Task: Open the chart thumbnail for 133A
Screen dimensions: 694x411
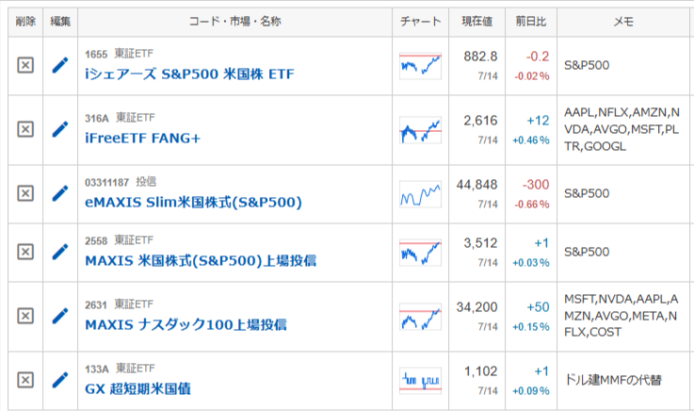Action: point(420,380)
